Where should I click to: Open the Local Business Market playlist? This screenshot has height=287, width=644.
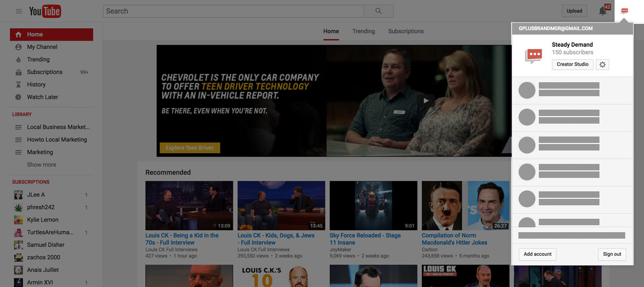tap(58, 127)
